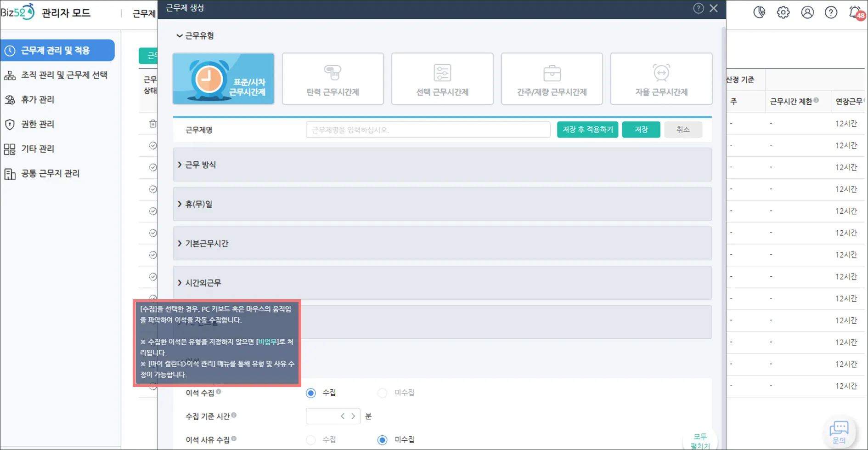The image size is (868, 450).
Task: Click the 취소 button
Action: click(683, 130)
